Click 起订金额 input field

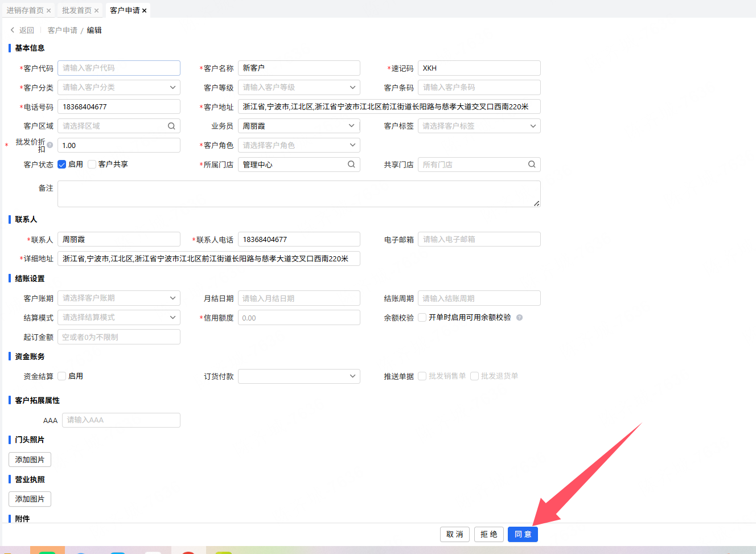click(119, 337)
